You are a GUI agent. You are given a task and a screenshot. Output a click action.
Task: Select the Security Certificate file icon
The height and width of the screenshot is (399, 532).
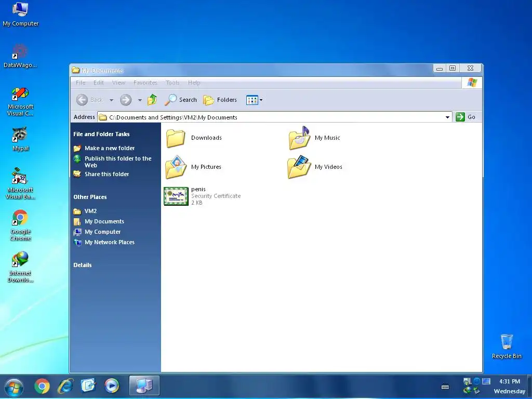(x=176, y=196)
